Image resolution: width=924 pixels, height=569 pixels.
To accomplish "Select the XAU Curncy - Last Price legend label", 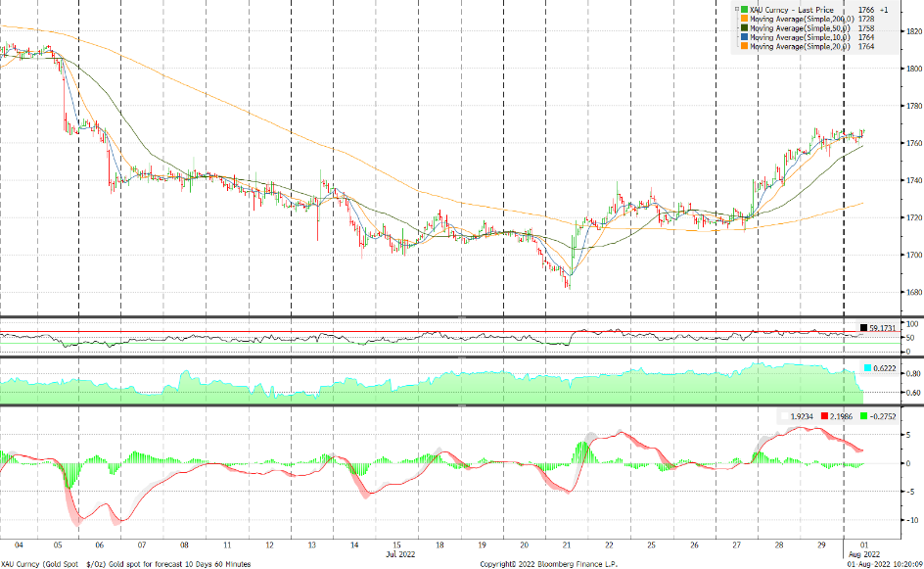I will pyautogui.click(x=792, y=10).
